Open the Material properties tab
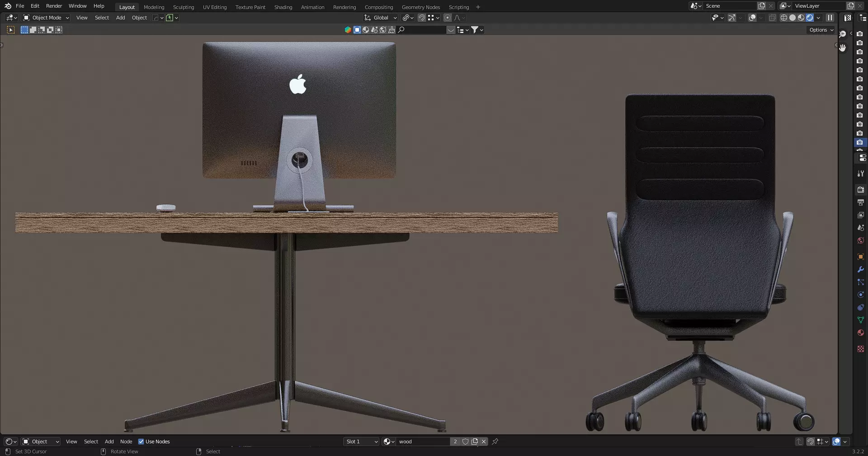 pyautogui.click(x=861, y=333)
